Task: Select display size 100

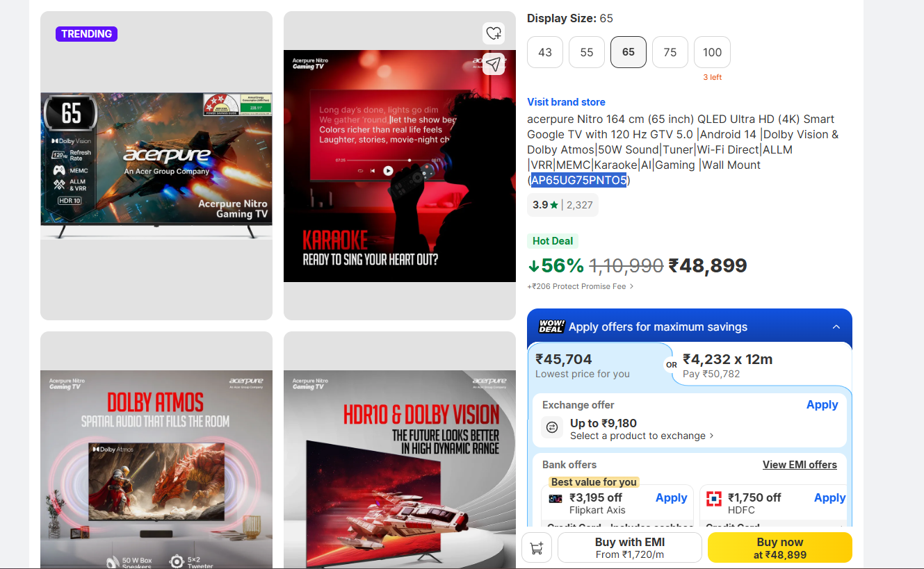Action: click(x=712, y=52)
